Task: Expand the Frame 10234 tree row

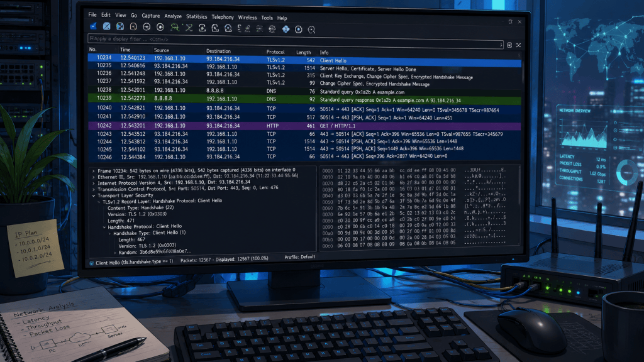Action: tap(94, 170)
